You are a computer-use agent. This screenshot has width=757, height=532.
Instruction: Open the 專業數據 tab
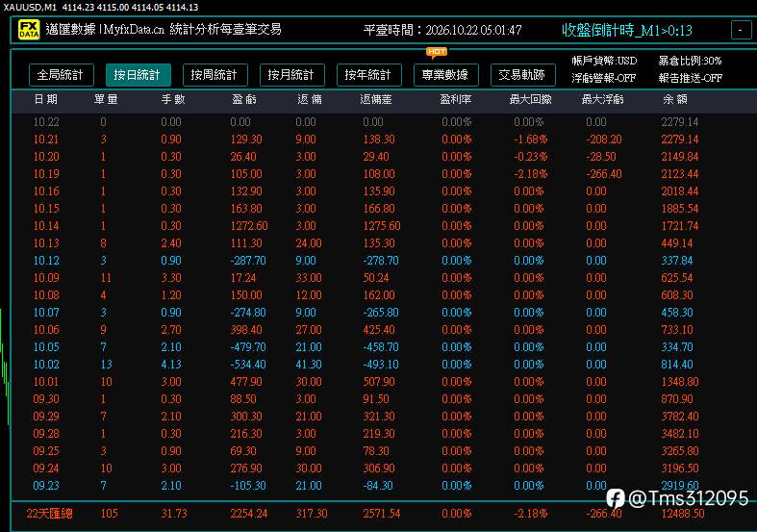tap(445, 75)
